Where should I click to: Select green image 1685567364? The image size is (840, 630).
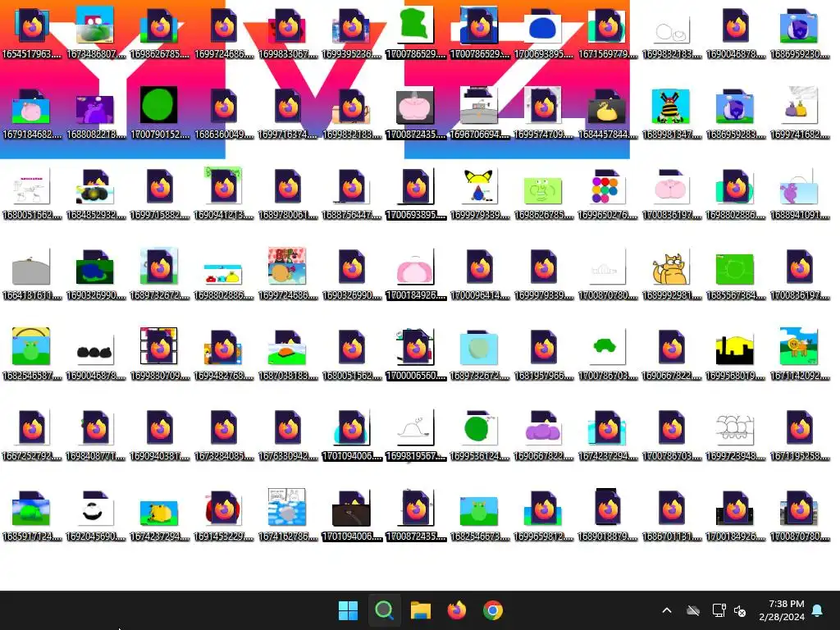(x=736, y=274)
